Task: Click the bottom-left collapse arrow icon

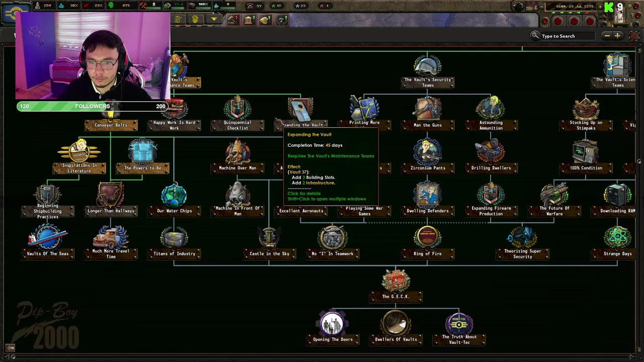Action: [10, 347]
